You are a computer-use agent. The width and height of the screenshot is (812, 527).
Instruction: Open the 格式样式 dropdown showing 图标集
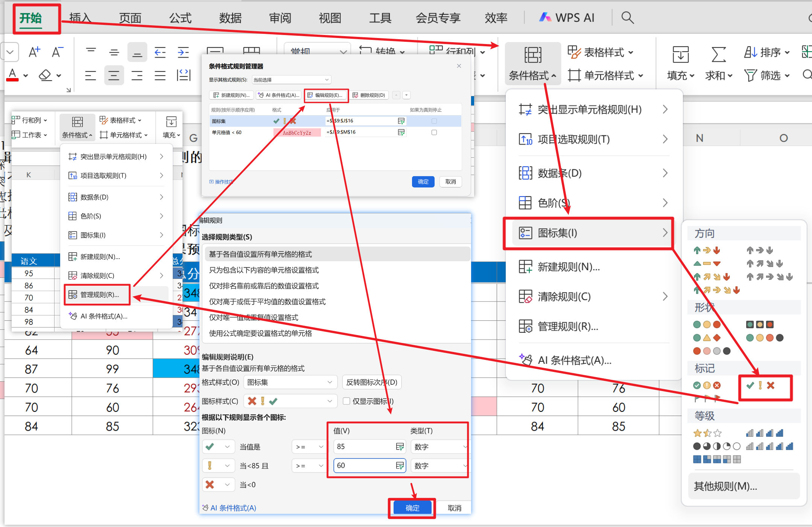[x=290, y=382]
